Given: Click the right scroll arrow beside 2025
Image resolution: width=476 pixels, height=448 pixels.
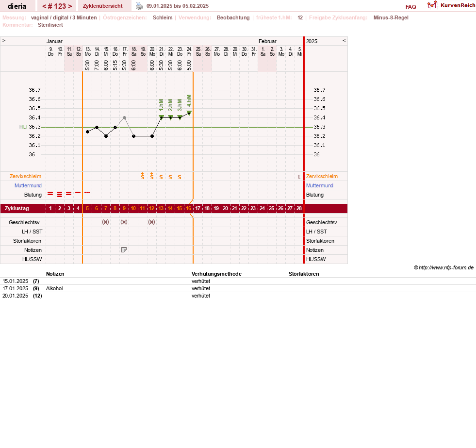Looking at the screenshot, I should coord(344,41).
